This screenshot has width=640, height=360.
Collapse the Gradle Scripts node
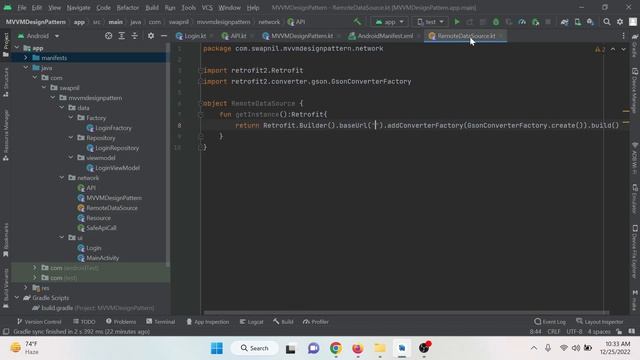tap(17, 298)
